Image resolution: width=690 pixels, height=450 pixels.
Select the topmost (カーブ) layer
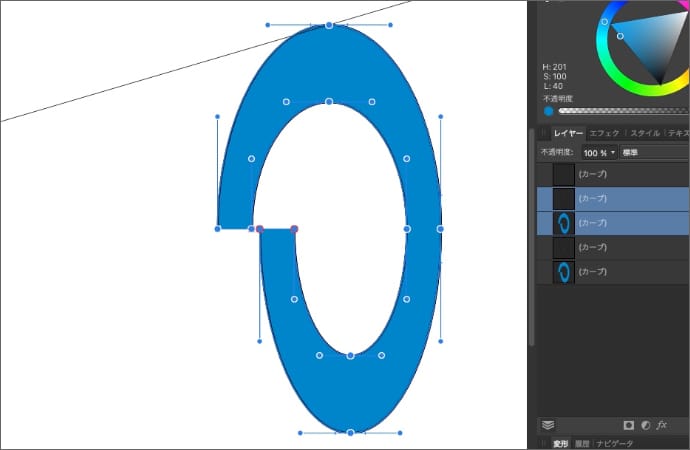click(x=612, y=174)
